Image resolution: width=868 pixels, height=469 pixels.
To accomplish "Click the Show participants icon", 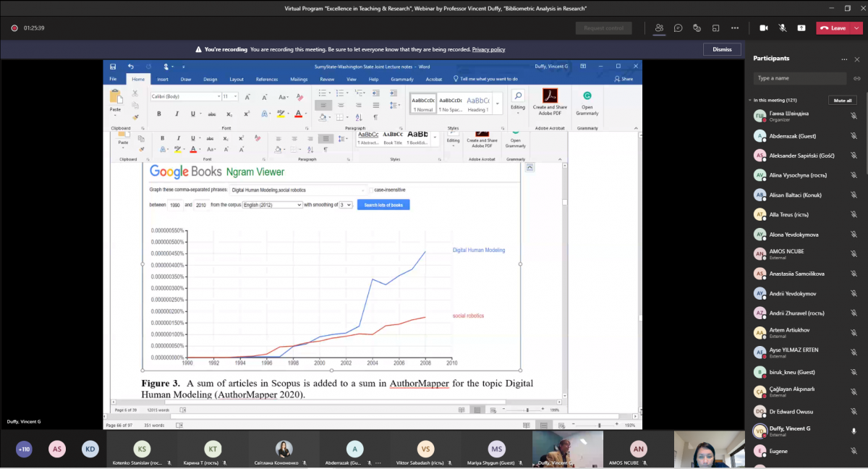I will (x=659, y=28).
